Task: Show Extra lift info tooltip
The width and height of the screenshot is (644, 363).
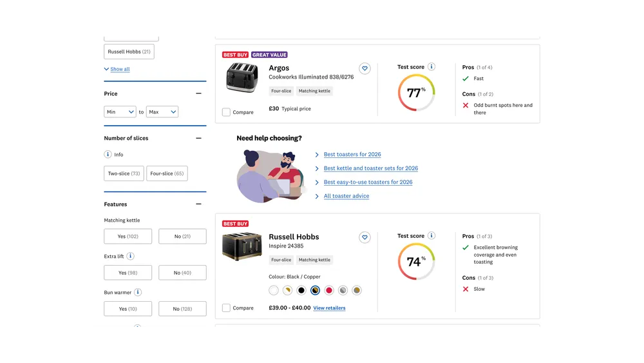Action: click(x=130, y=256)
